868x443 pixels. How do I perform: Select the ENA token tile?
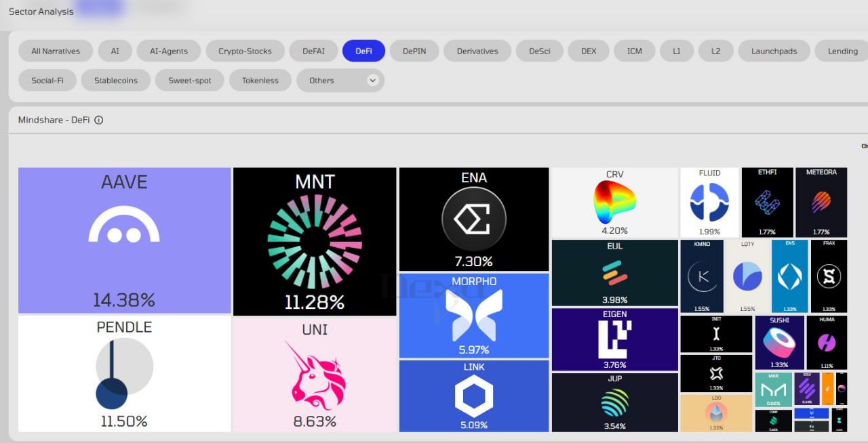474,219
